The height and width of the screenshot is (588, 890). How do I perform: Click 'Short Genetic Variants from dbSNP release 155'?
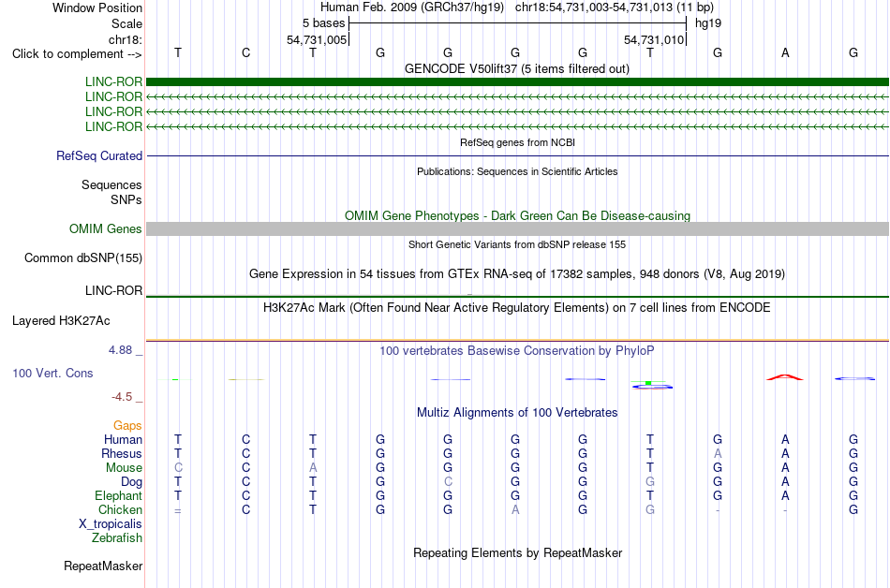tap(517, 245)
